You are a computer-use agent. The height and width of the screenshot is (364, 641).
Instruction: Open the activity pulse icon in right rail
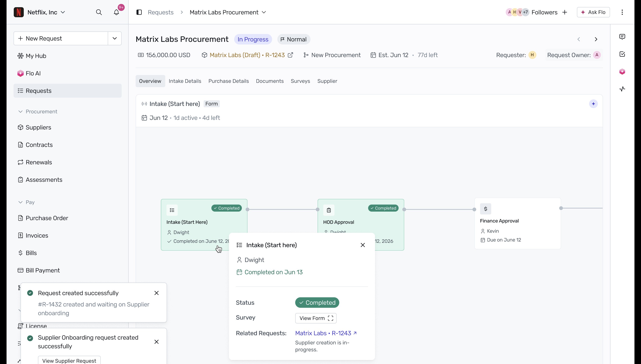[x=622, y=89]
